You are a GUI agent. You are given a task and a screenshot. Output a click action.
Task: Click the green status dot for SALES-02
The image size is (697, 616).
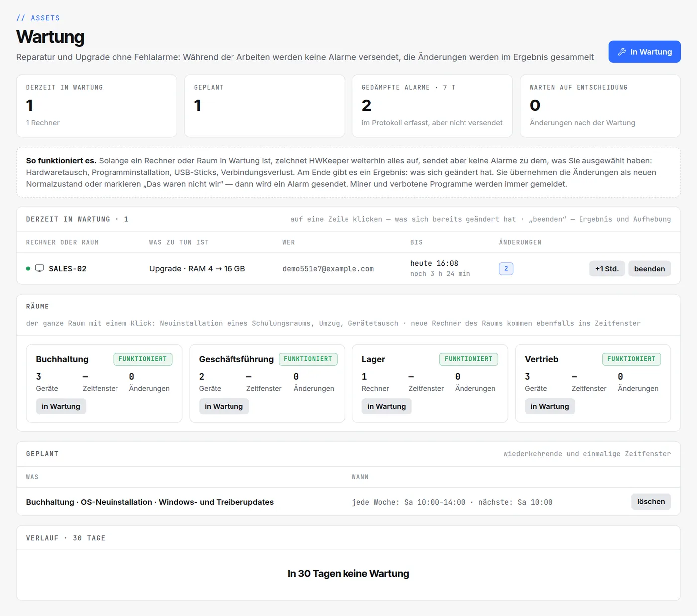pyautogui.click(x=28, y=269)
